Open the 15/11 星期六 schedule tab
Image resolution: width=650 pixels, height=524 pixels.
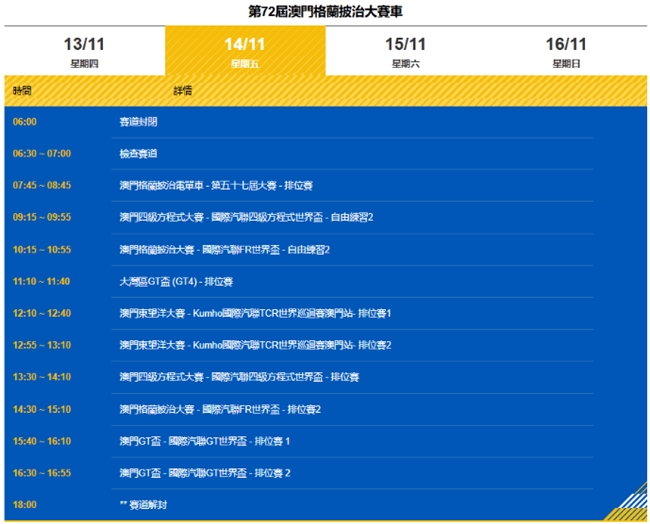[405, 51]
